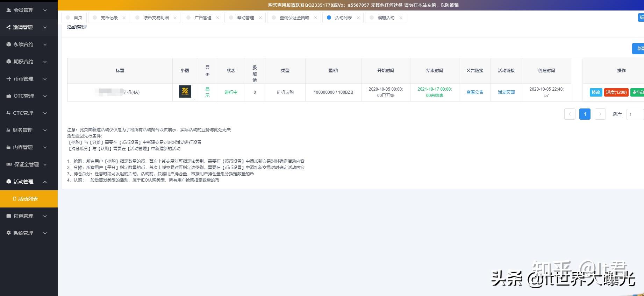
Task: Click the 标题 column header
Action: 120,71
